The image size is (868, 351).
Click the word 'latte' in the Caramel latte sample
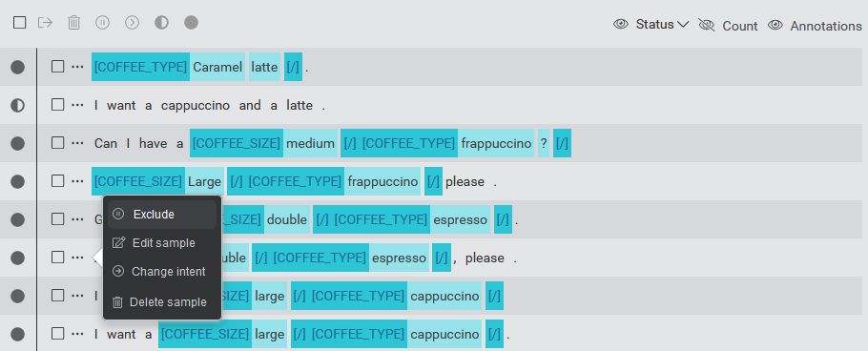[264, 68]
